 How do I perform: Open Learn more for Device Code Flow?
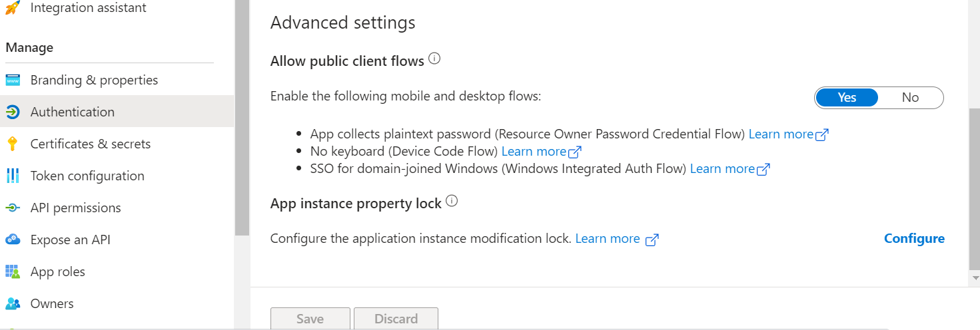(x=541, y=152)
